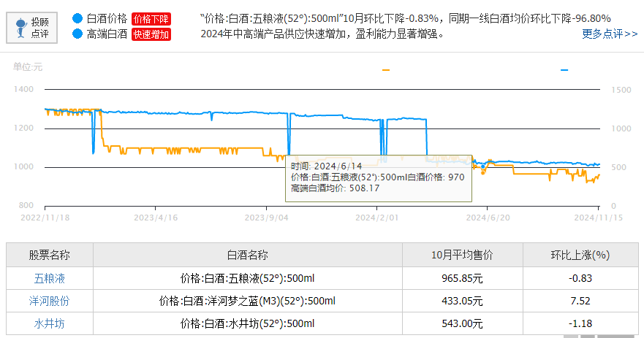Viewport: 644px width, 338px height.
Task: Click the blue legend marker above chart
Action: tap(564, 70)
